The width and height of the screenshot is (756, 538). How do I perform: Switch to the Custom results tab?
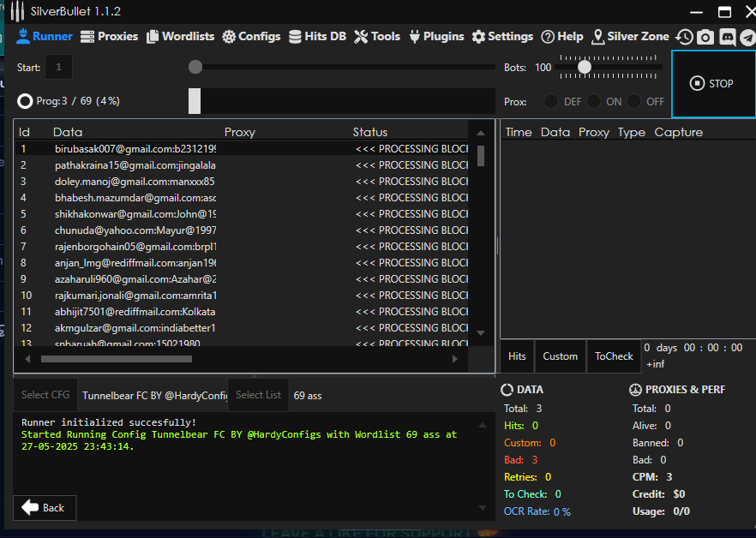561,356
